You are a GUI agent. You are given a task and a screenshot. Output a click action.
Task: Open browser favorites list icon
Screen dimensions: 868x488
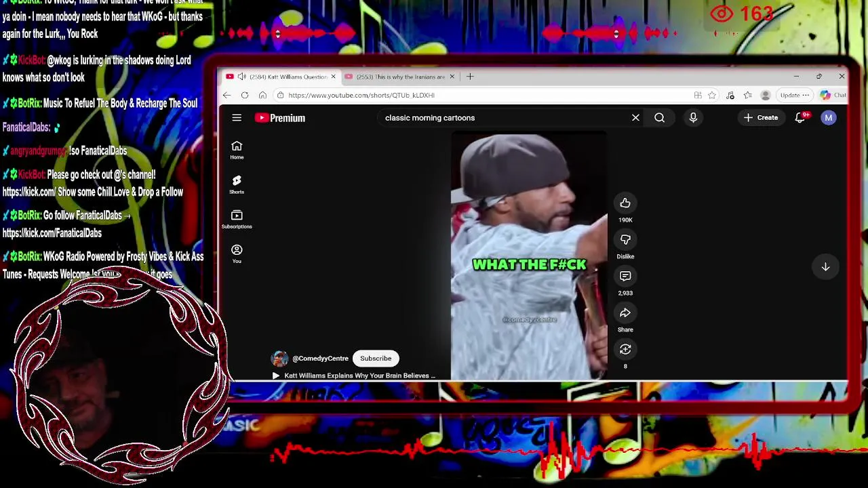coord(747,95)
